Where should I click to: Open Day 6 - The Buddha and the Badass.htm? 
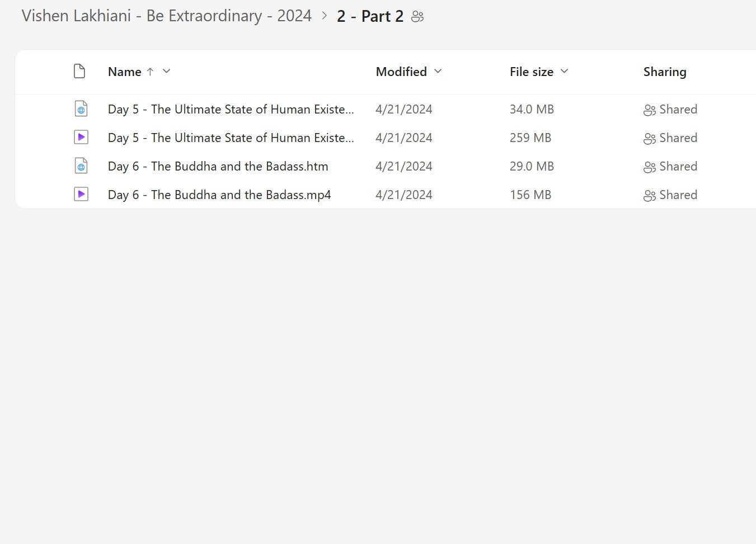point(218,166)
